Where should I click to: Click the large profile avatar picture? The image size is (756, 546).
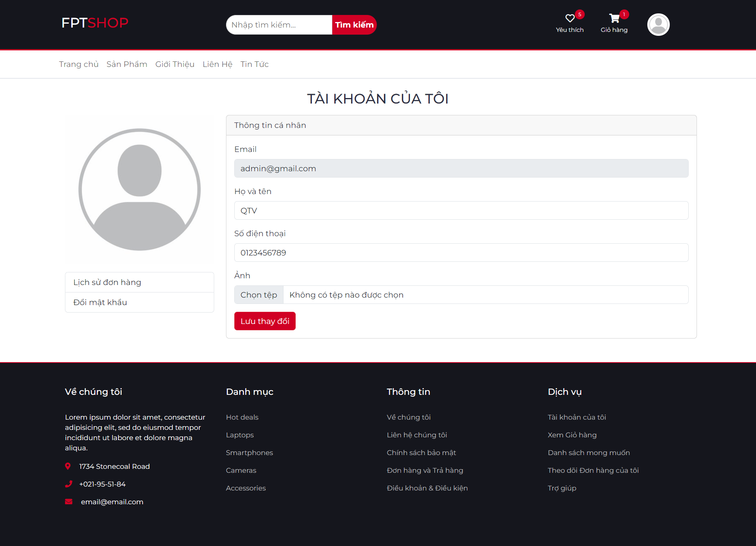coord(139,189)
